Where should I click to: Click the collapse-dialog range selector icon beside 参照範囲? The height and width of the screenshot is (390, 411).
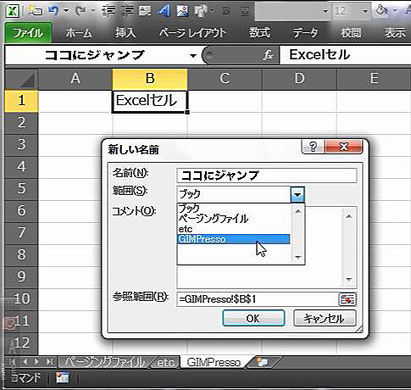(347, 299)
